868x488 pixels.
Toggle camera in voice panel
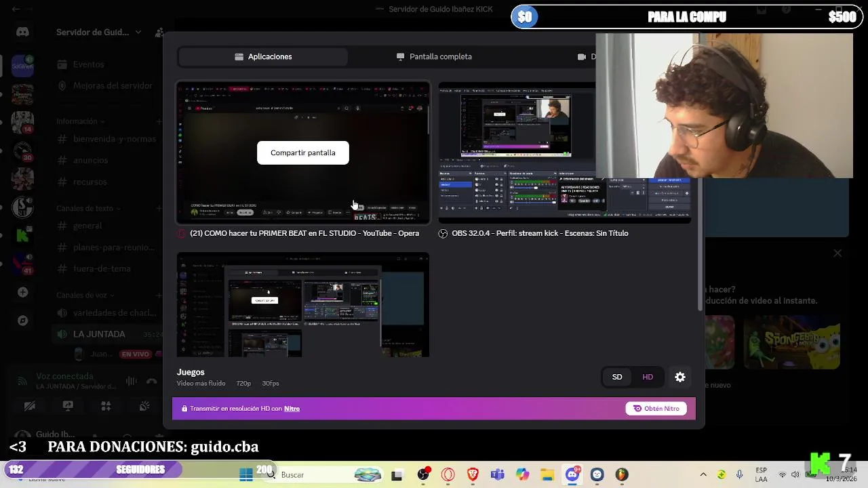(30, 406)
